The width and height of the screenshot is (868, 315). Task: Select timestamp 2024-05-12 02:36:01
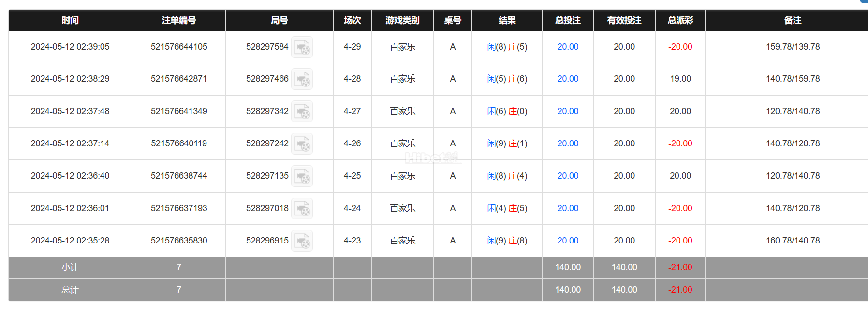click(70, 208)
